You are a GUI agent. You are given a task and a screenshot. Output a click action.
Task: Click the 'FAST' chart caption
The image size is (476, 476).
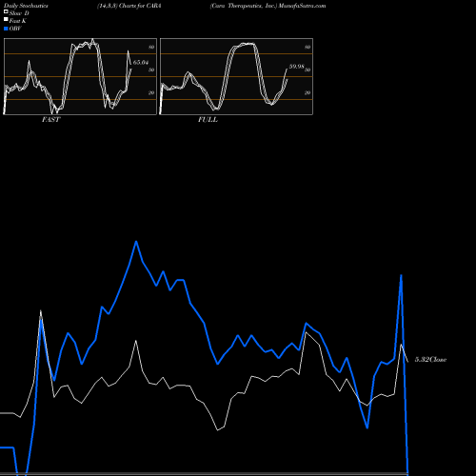click(x=50, y=120)
